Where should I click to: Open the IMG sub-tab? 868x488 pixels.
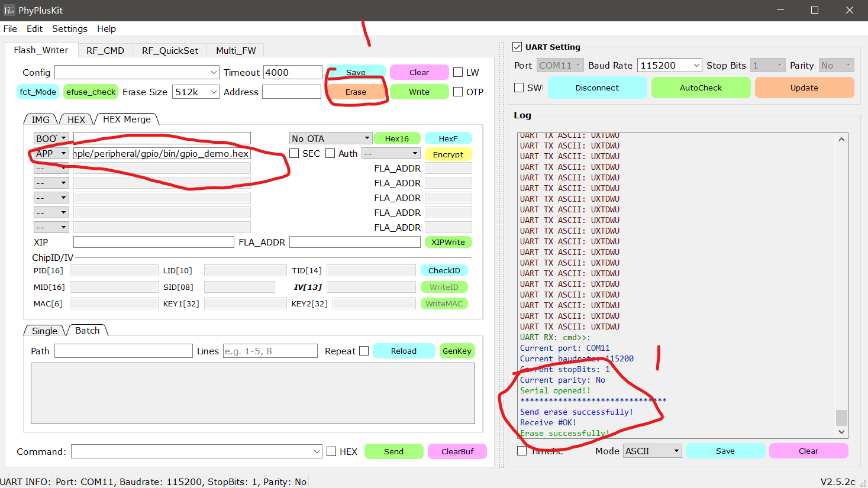point(40,119)
